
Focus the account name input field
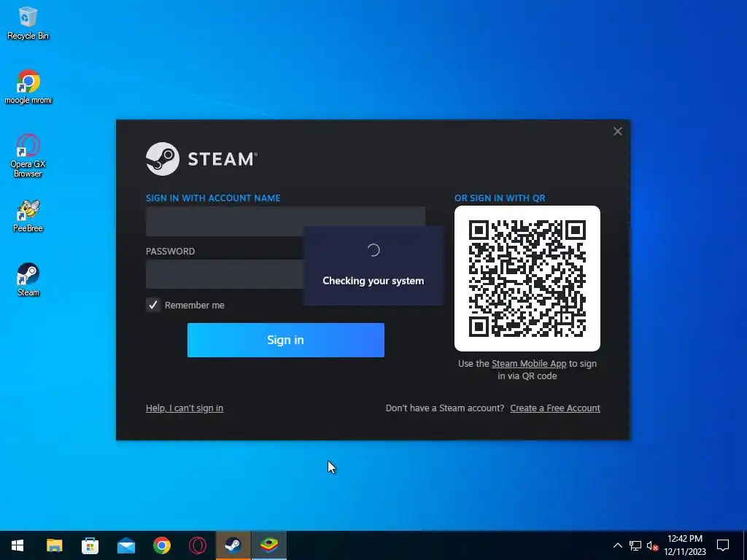pos(285,222)
